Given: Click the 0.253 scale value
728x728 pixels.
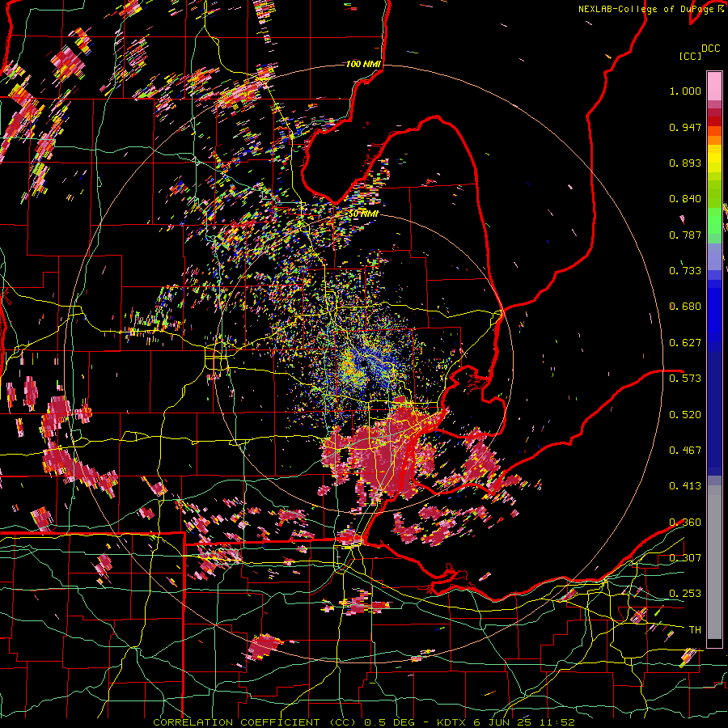Looking at the screenshot, I should pos(685,594).
